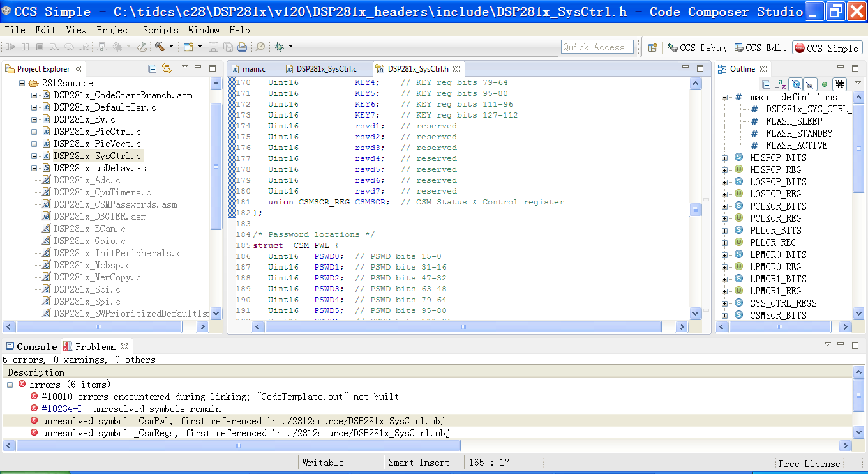Toggle Hide Non-Public Members green dot
Screen dimensions: 868x474
(825, 84)
